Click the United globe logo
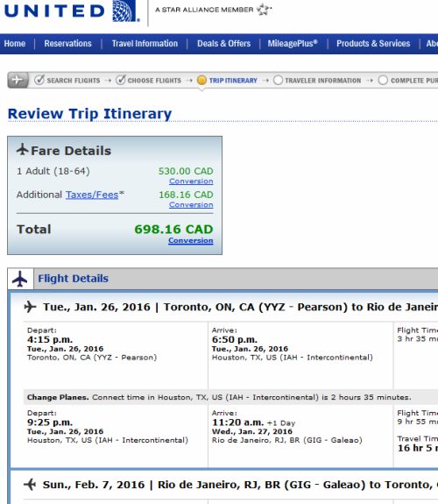Image resolution: width=438 pixels, height=504 pixels. 125,11
